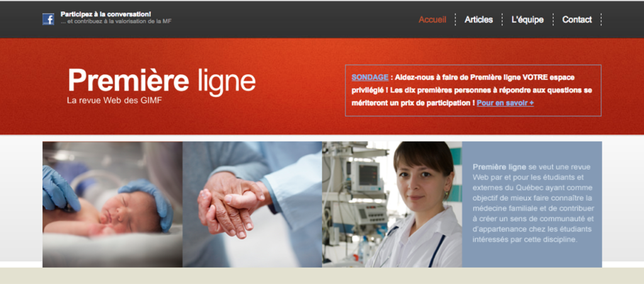Click bold "Première ligne" in blue panel
The image size is (644, 284).
(x=499, y=168)
